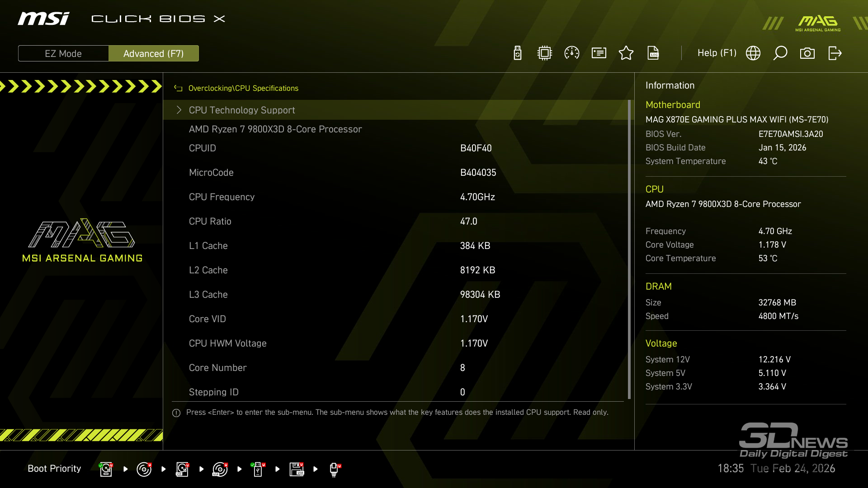Take a screenshot with camera icon
Image resolution: width=868 pixels, height=488 pixels.
point(807,53)
